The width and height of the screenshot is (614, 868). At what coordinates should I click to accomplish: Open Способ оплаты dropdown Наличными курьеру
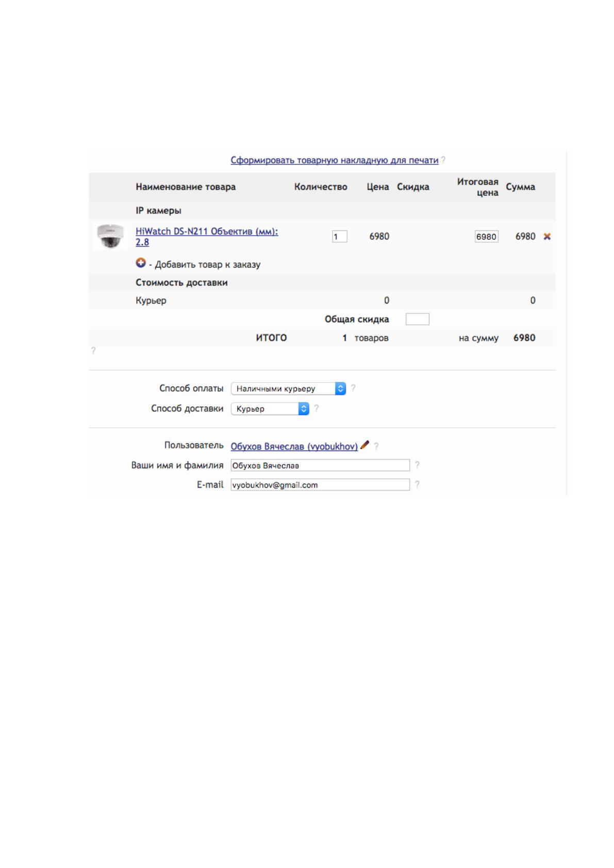point(288,389)
